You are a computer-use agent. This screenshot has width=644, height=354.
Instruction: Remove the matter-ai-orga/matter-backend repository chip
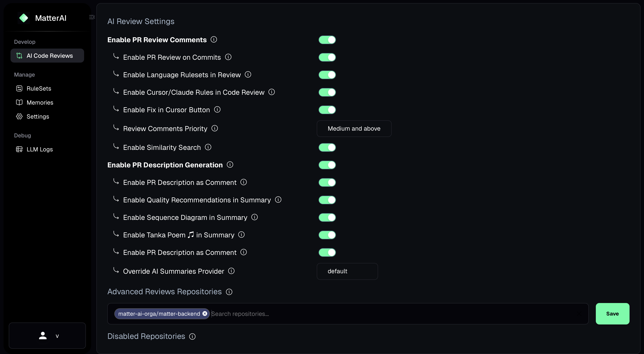(205, 314)
